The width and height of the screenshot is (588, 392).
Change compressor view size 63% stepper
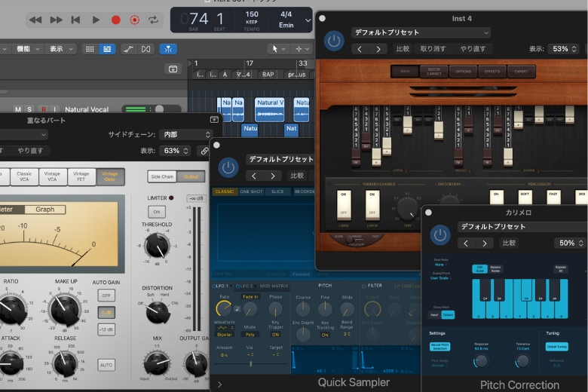[x=175, y=151]
